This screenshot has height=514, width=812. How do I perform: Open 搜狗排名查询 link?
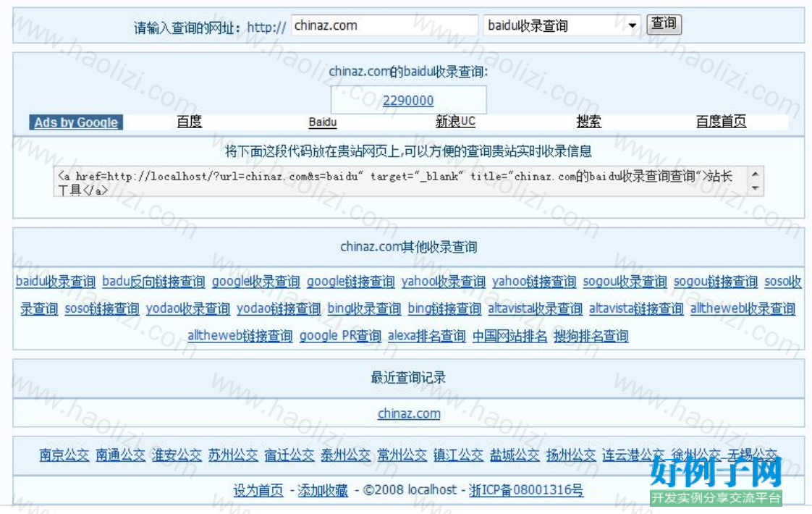click(591, 336)
